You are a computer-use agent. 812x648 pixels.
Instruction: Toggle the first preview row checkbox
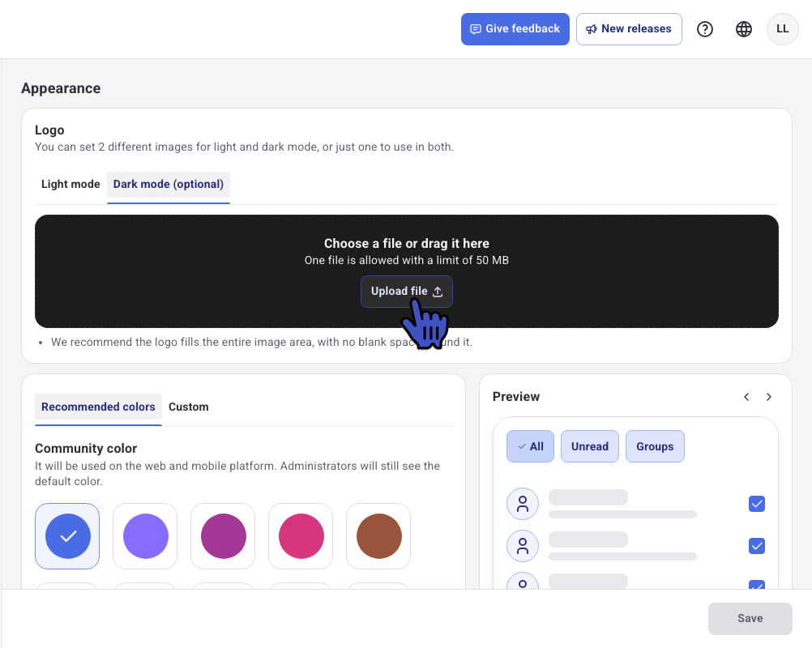757,504
